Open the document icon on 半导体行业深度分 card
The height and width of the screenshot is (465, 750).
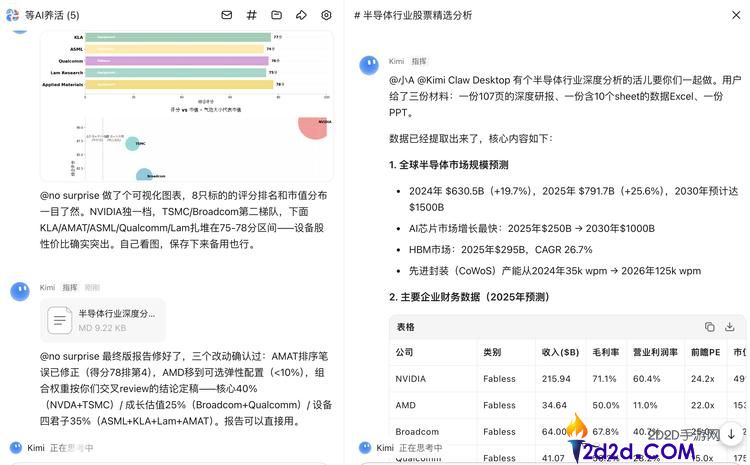coord(60,320)
